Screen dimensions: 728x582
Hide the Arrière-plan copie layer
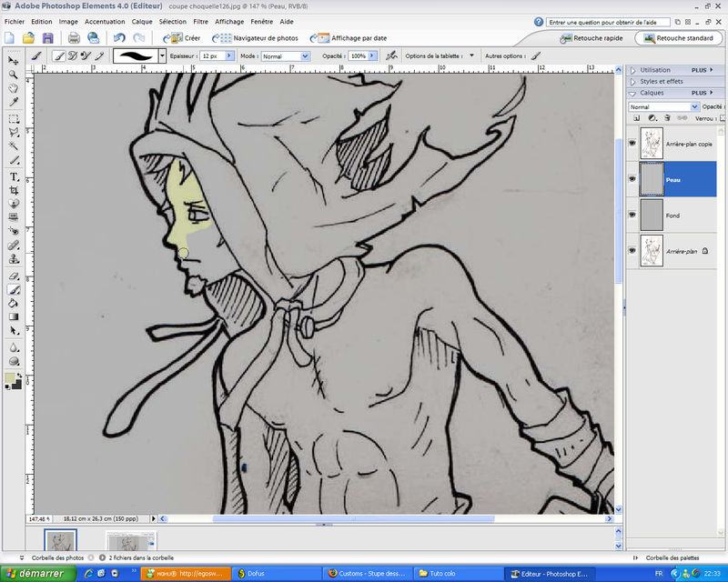point(632,144)
